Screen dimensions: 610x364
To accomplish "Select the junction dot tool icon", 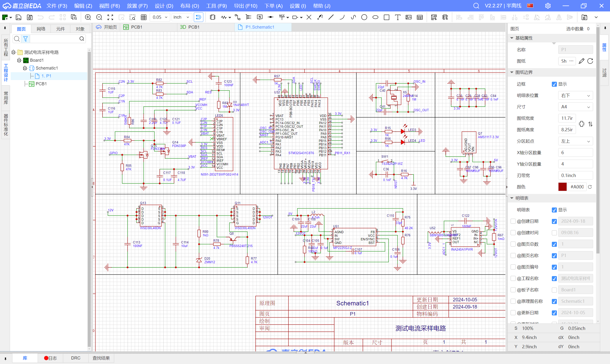I will pyautogui.click(x=271, y=17).
